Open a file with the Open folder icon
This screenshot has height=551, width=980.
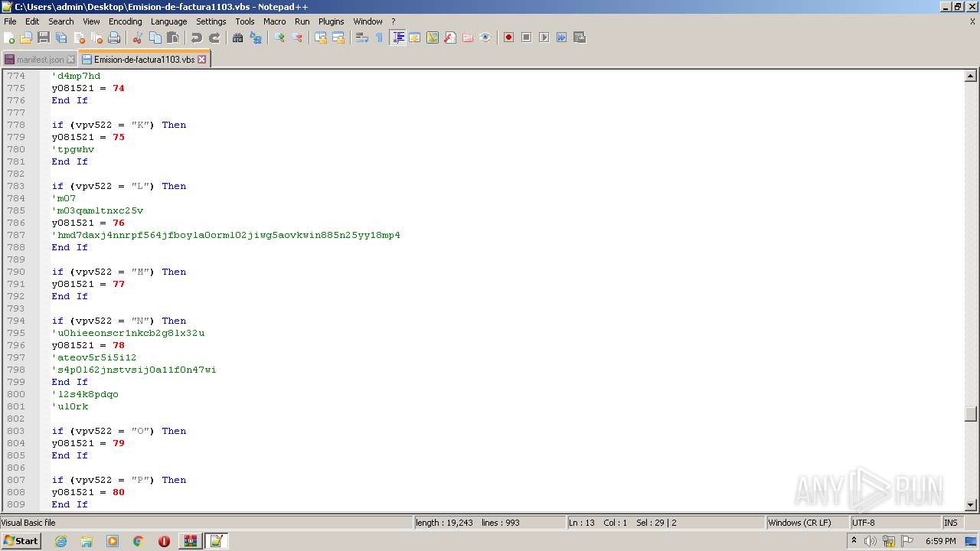point(26,37)
